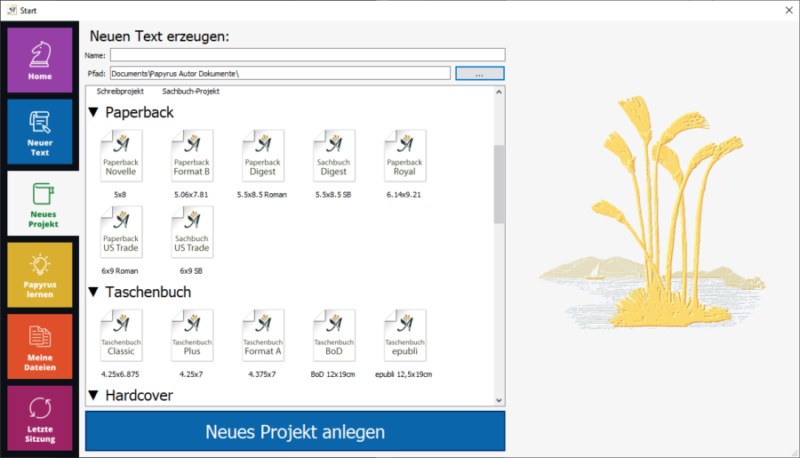Viewport: 800px width, 458px height.
Task: Switch to the Schreibprojekt tab
Action: (120, 91)
